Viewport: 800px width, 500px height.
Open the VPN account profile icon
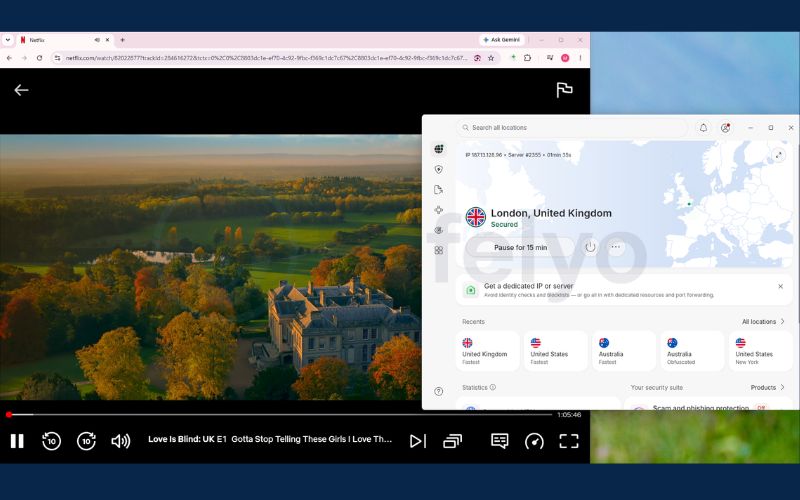click(725, 128)
